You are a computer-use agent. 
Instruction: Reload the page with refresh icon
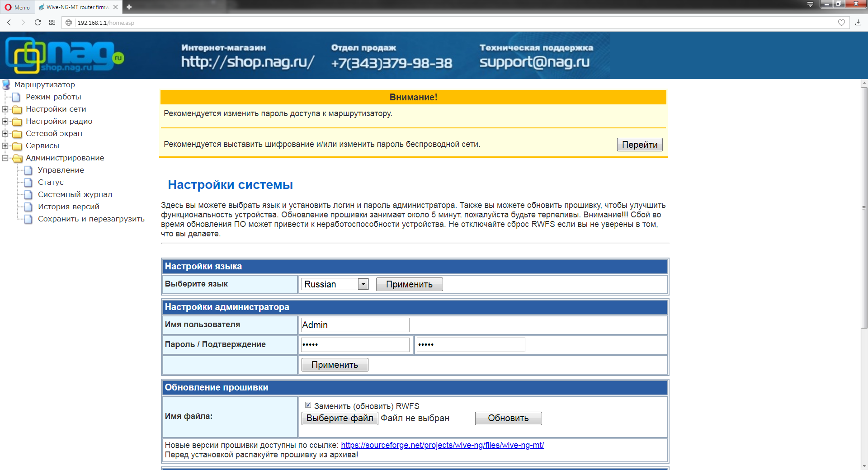click(38, 23)
